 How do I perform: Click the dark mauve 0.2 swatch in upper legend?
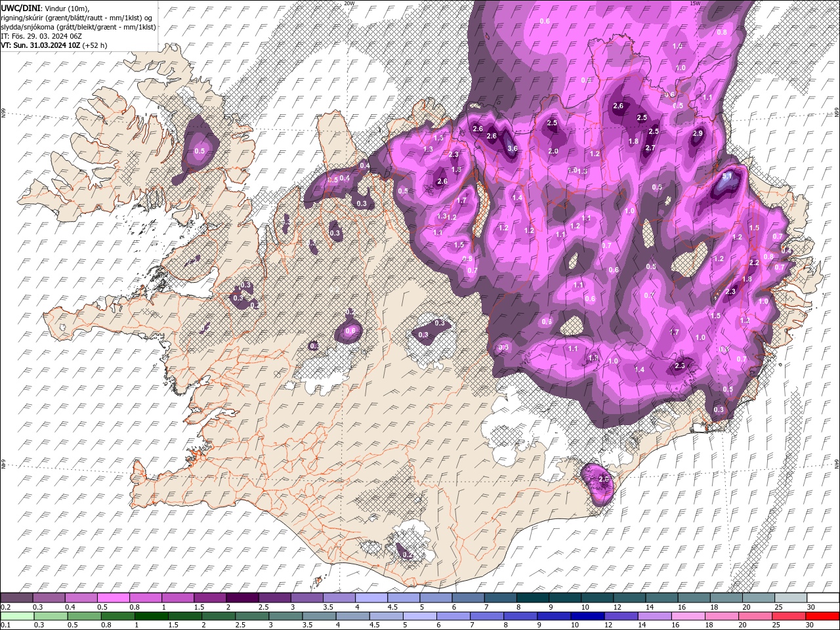[16, 598]
